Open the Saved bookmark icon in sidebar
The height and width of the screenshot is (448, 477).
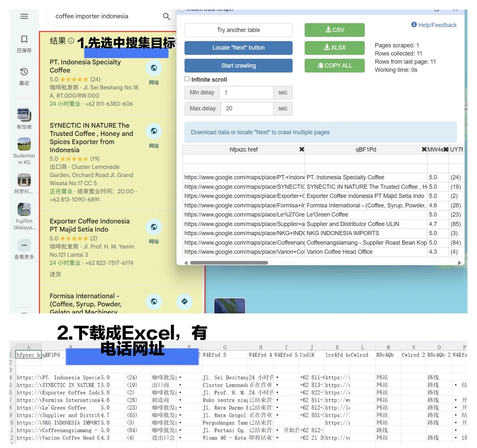(24, 39)
